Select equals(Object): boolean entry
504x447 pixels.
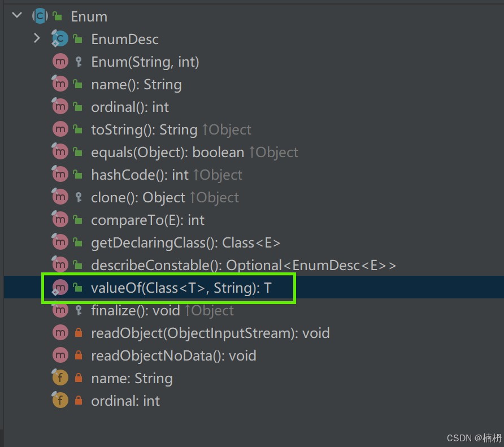point(167,152)
